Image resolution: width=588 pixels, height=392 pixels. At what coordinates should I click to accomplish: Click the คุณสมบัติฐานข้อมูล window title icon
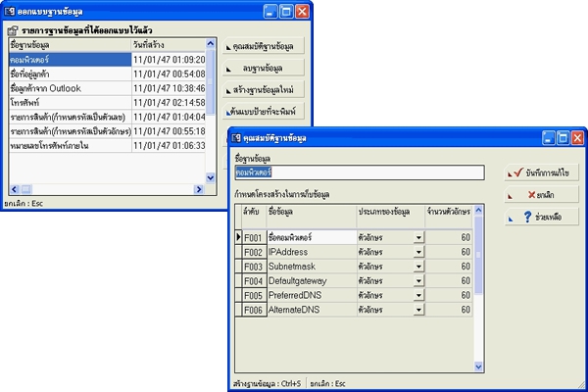point(236,138)
